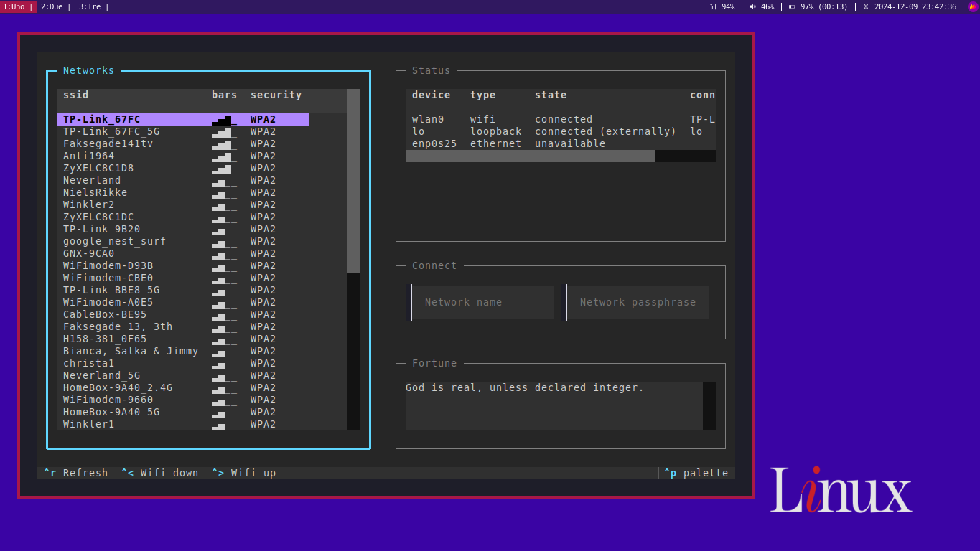Focus the Network passphrase input field
The image size is (980, 551).
638,302
